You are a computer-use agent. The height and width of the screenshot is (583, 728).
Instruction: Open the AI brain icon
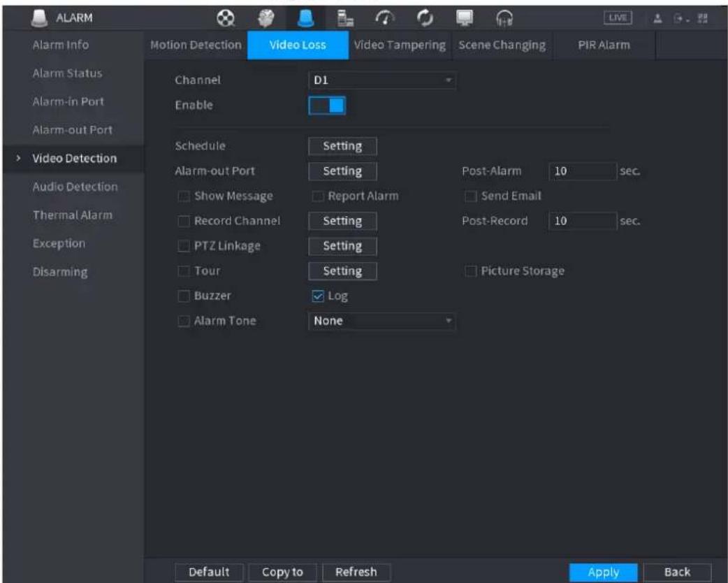point(266,18)
